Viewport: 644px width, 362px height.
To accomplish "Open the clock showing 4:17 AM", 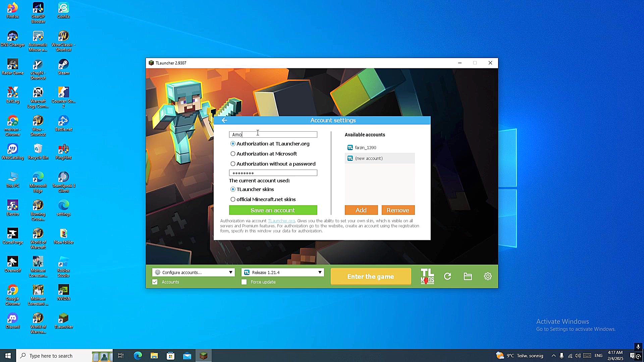I will click(615, 356).
